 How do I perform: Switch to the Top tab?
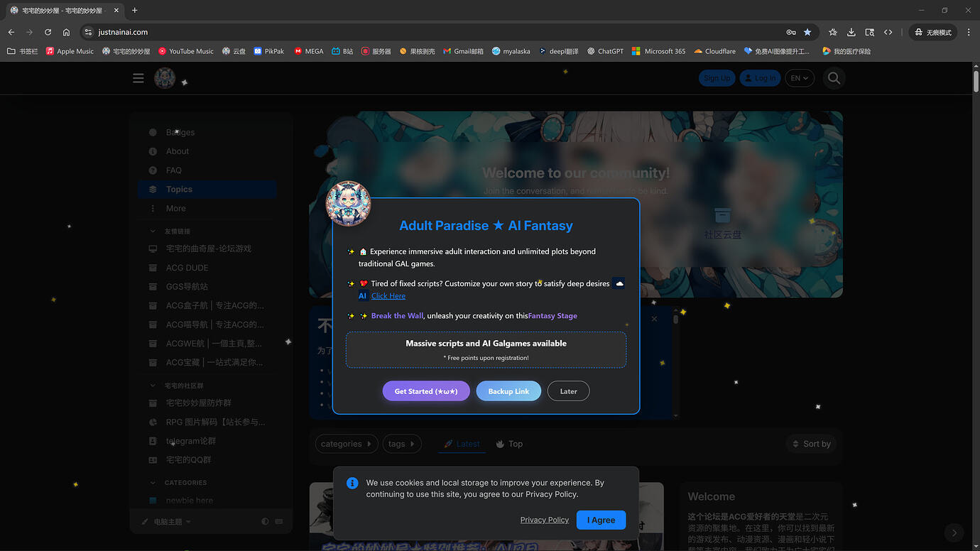coord(509,444)
